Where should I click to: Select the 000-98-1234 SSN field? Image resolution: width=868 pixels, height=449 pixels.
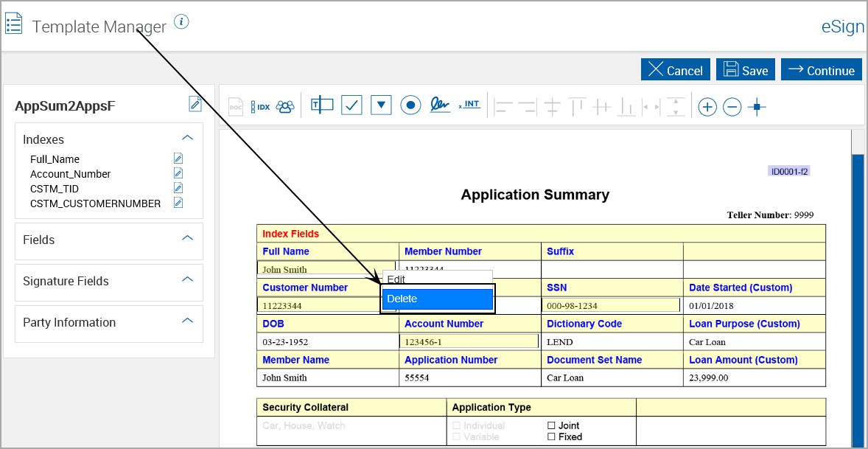[x=611, y=305]
